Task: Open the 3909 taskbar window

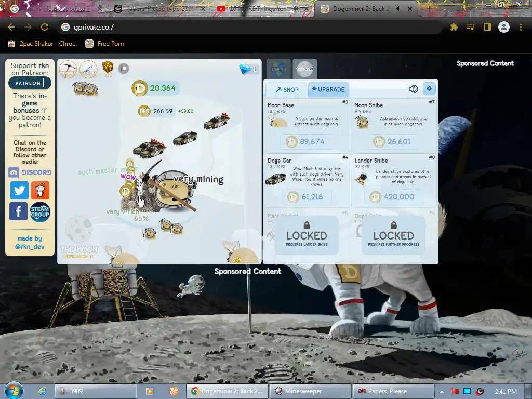Action: [96, 391]
